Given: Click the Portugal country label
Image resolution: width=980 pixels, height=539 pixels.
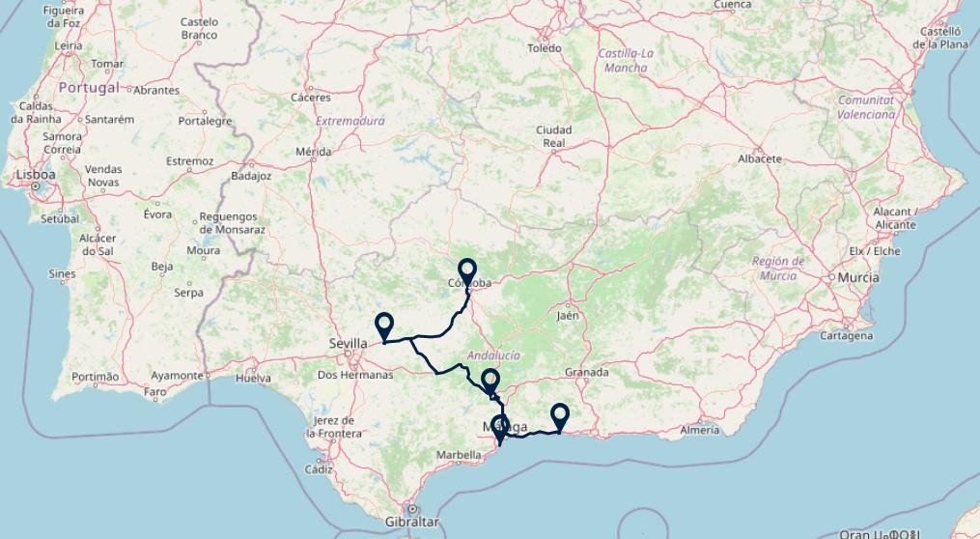Looking at the screenshot, I should (89, 88).
